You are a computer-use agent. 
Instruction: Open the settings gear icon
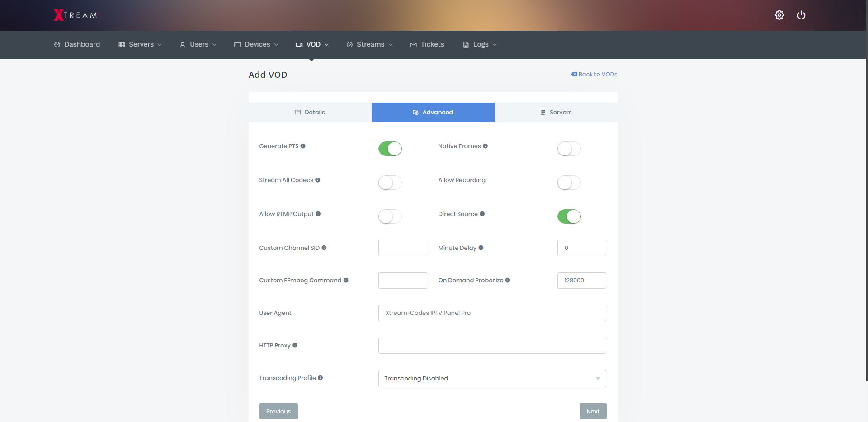pos(779,15)
